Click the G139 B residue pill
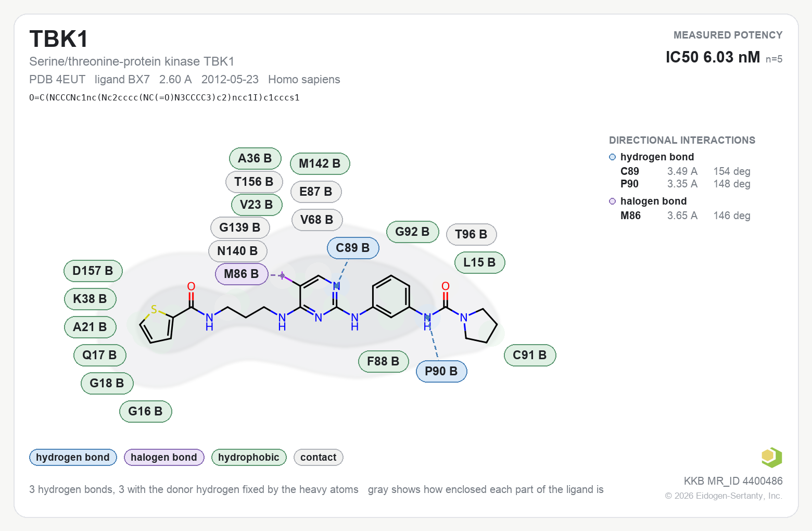The image size is (812, 531). (240, 227)
